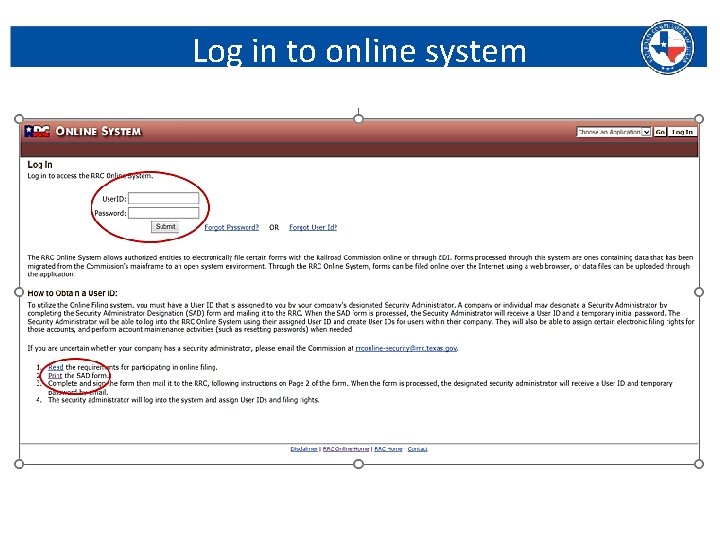Click the Log In button in the header
Image resolution: width=720 pixels, height=540 pixels.
(x=682, y=132)
